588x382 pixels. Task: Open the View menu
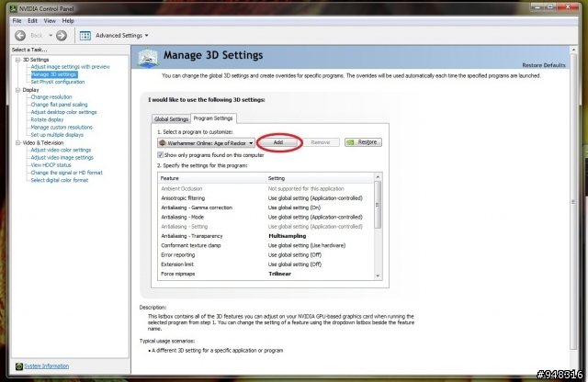click(x=50, y=21)
